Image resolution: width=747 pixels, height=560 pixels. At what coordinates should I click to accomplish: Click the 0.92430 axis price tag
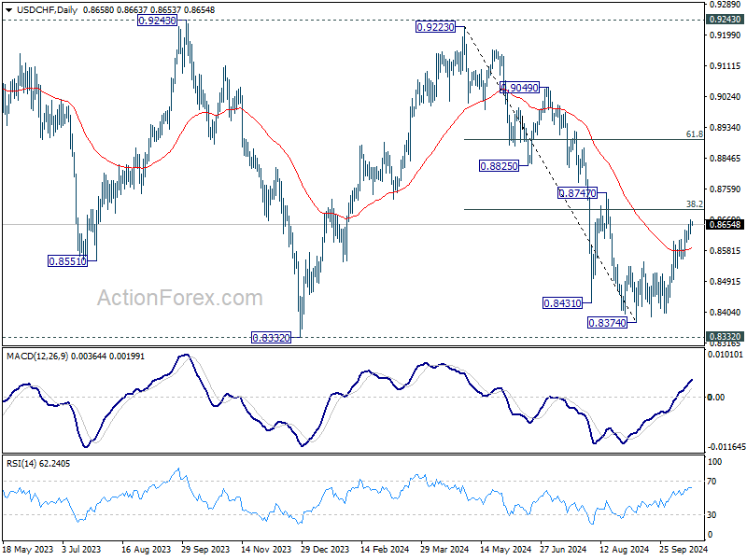click(725, 20)
